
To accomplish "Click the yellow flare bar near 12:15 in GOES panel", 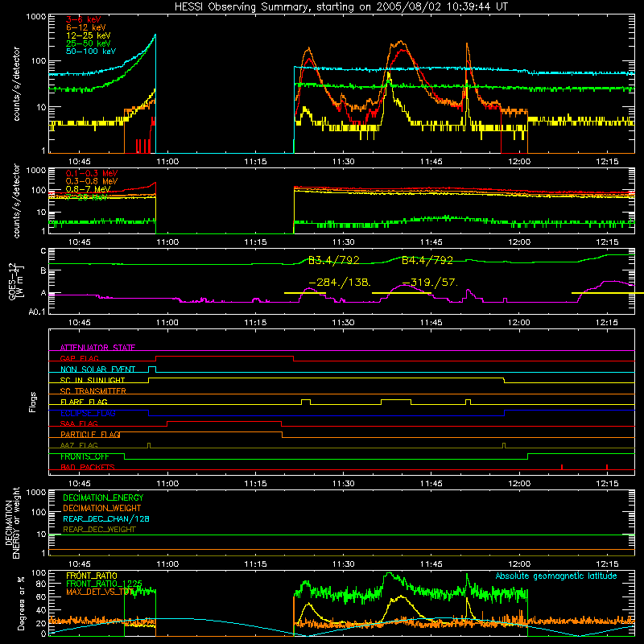I will 608,293.
